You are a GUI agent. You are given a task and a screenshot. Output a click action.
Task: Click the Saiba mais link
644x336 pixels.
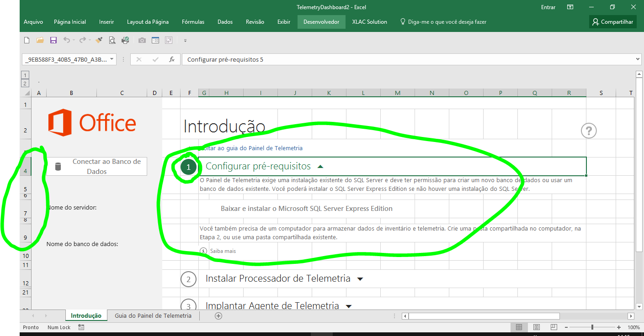click(223, 251)
